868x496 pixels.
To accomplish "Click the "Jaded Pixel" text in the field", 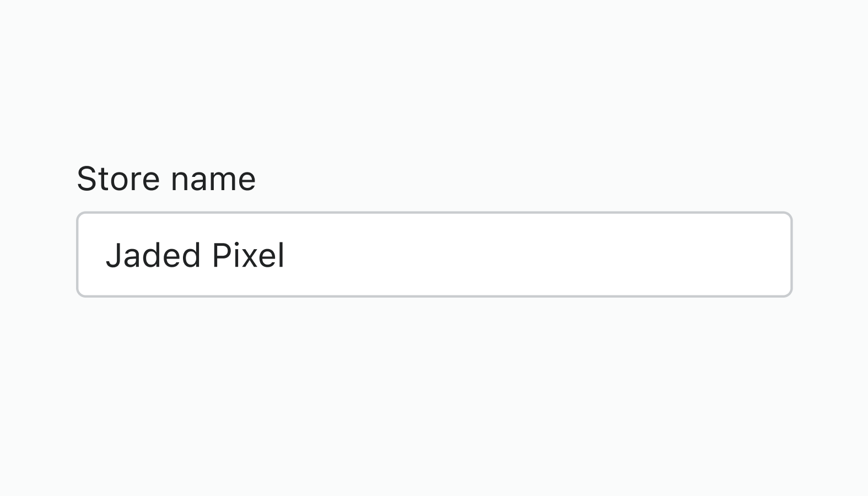I will click(x=195, y=256).
